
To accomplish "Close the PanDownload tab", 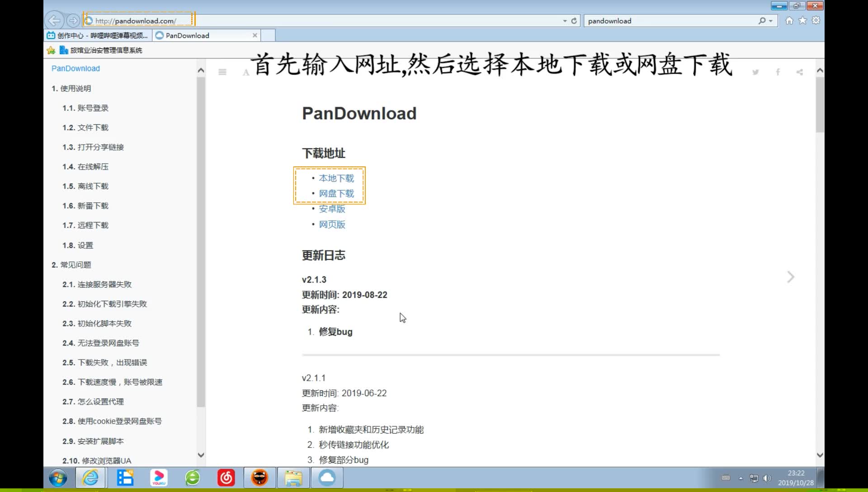I will (x=255, y=35).
